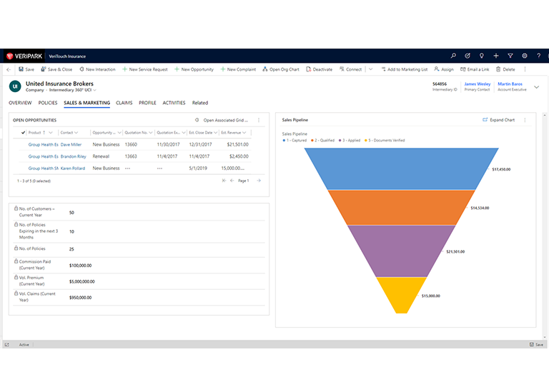
Task: Open James Wesley primary contact link
Action: [478, 84]
